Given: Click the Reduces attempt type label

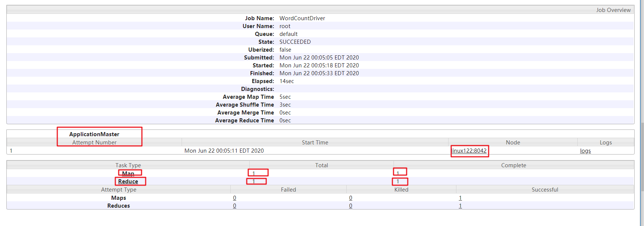Looking at the screenshot, I should click(118, 205).
